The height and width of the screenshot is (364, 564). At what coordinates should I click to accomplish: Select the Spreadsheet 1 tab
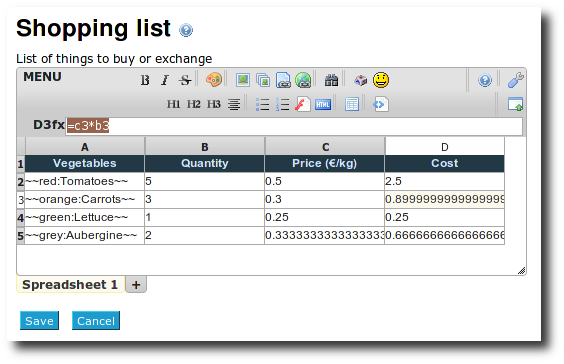[70, 285]
